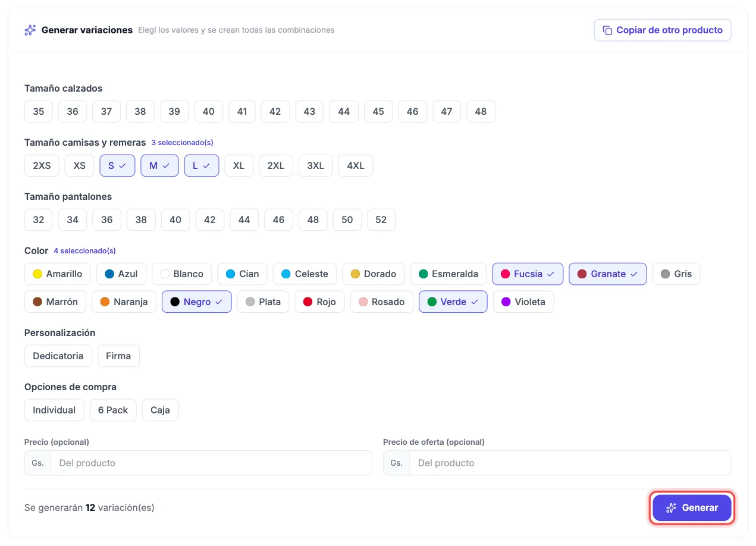Select shirt size XL
Viewport: 756px width, 546px height.
coord(239,166)
